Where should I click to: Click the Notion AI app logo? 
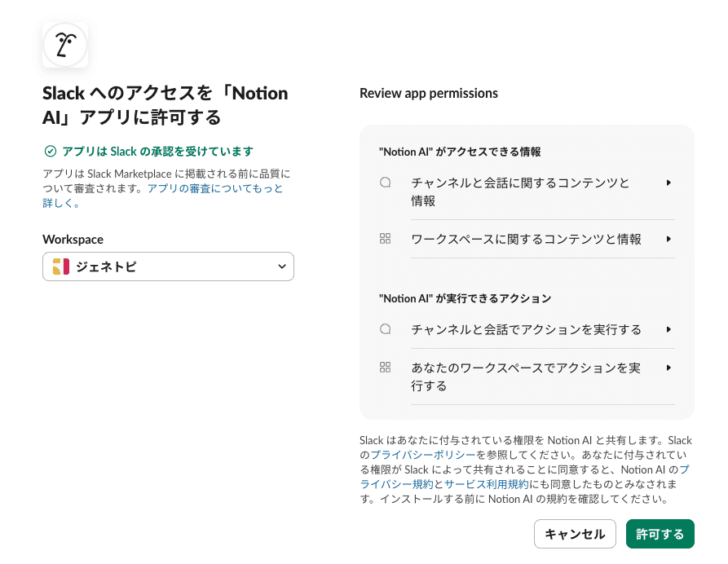pos(65,44)
